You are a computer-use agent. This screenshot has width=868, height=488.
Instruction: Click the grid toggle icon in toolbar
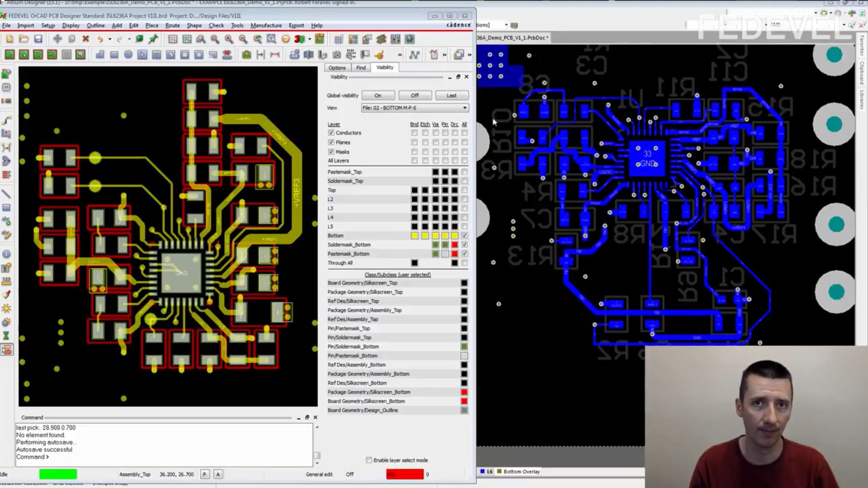pos(338,39)
